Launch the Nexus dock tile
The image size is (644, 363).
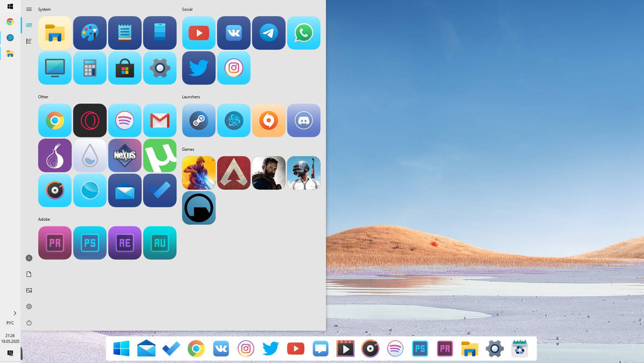pyautogui.click(x=125, y=155)
